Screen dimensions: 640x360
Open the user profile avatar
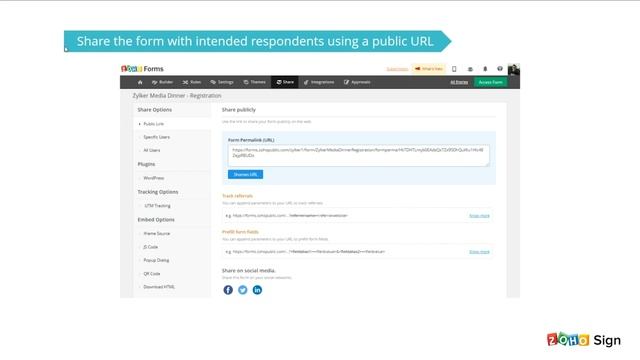coord(513,69)
